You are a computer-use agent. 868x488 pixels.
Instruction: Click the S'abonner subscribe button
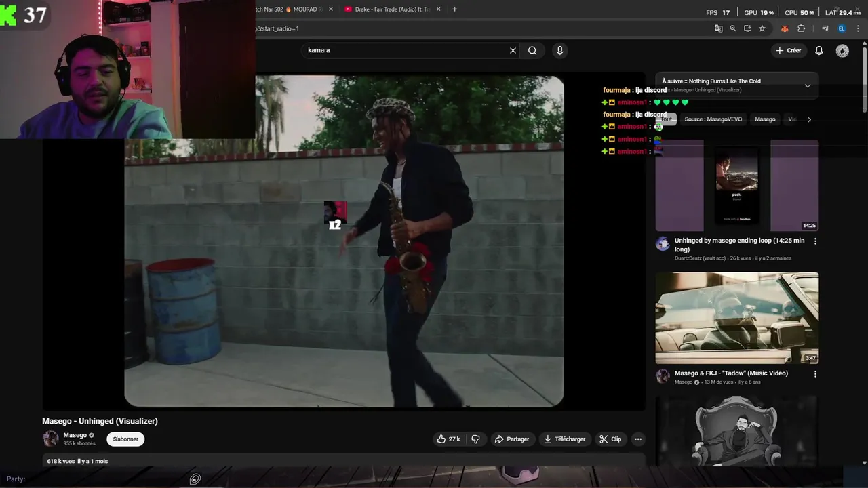click(125, 439)
